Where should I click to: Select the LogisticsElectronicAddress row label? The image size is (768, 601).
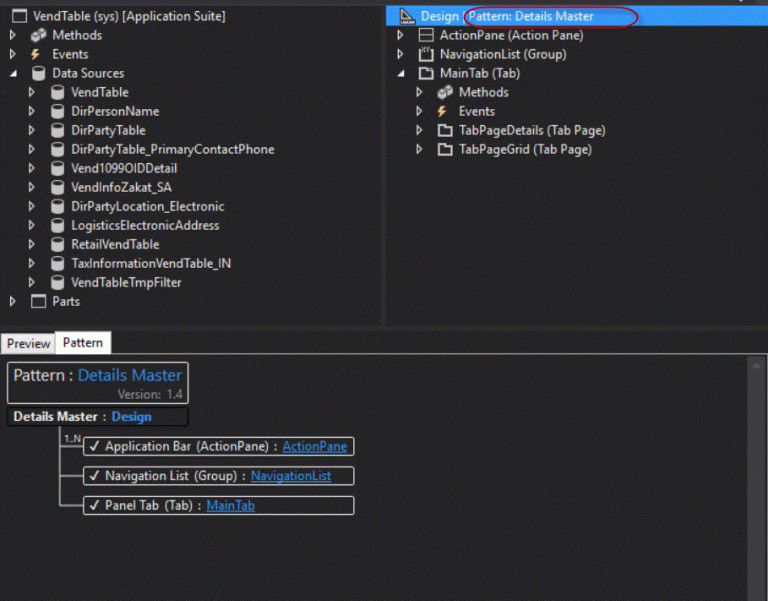point(145,226)
